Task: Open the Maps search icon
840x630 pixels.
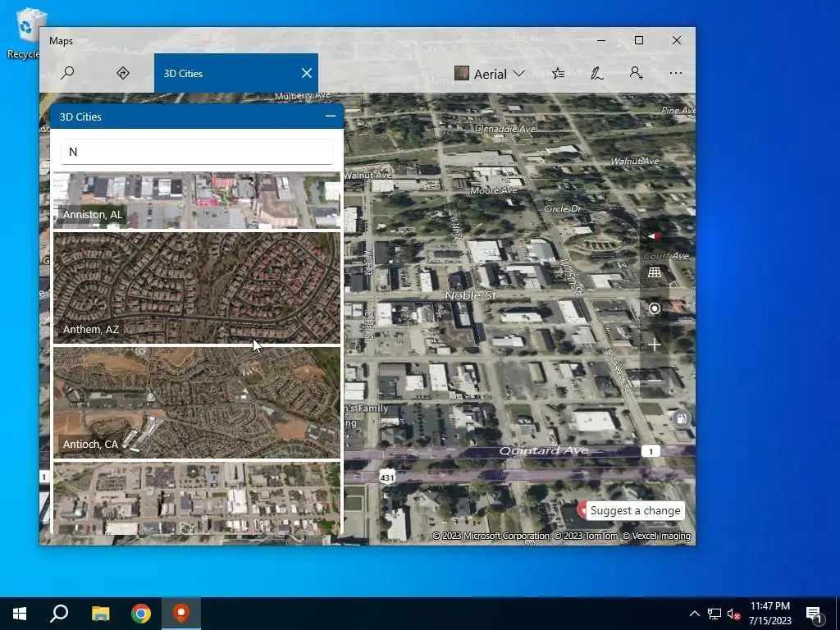Action: [x=67, y=73]
